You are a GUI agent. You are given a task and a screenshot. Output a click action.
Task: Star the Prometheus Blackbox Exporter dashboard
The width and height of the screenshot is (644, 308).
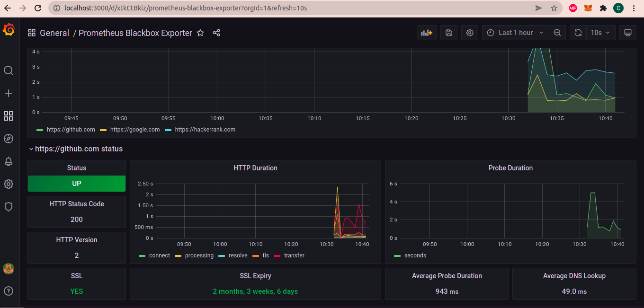pyautogui.click(x=200, y=33)
